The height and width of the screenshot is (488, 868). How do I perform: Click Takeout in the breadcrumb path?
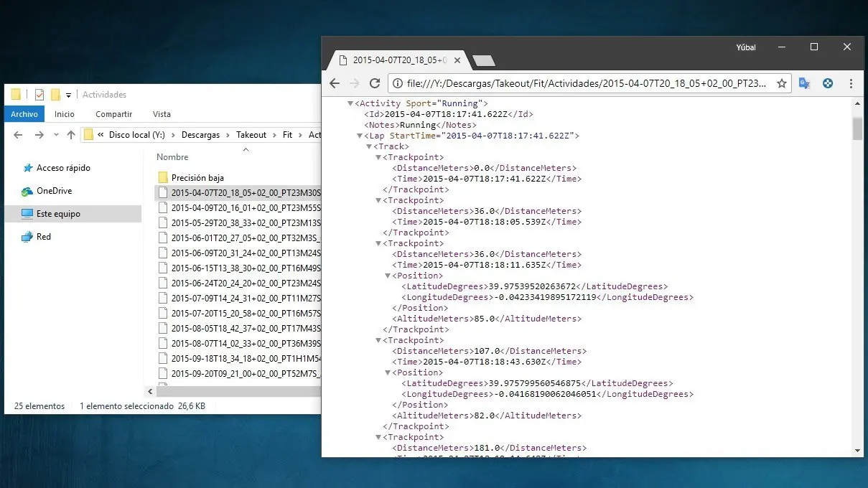(x=251, y=135)
